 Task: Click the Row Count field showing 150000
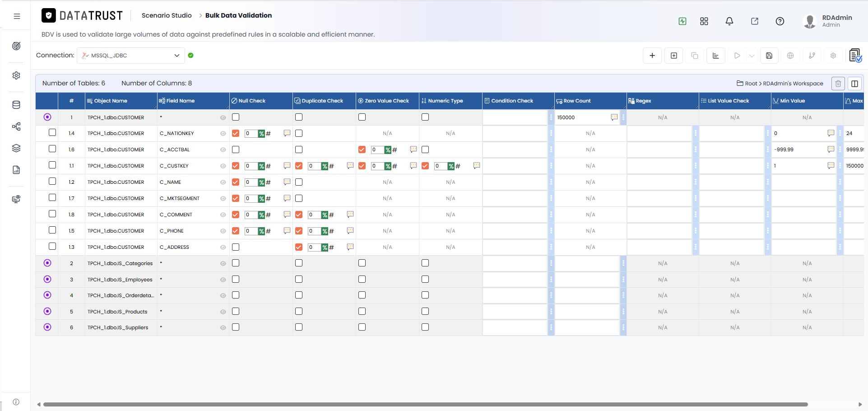[582, 117]
